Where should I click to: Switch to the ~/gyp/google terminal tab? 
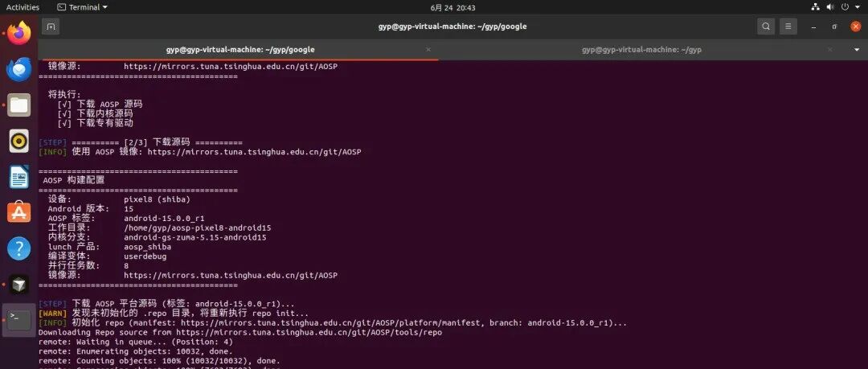(x=240, y=49)
